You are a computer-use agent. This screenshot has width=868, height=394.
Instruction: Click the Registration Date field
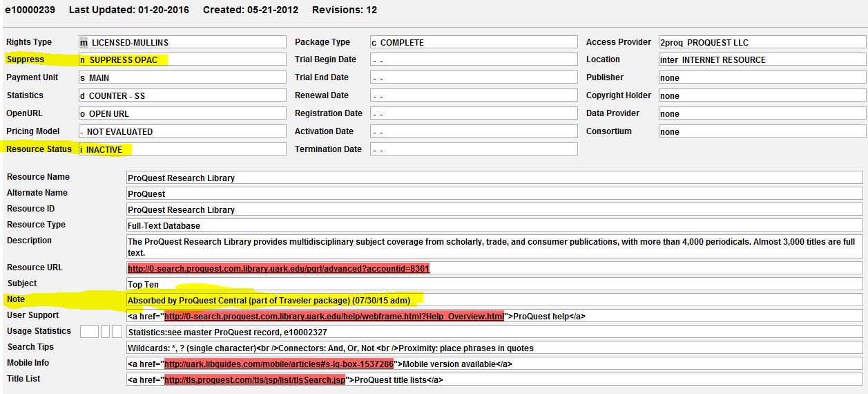pos(474,113)
